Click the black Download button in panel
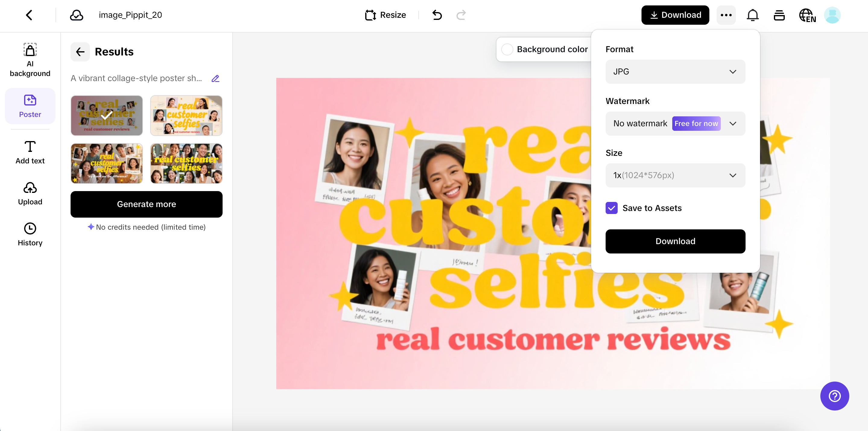The height and width of the screenshot is (431, 868). coord(675,241)
